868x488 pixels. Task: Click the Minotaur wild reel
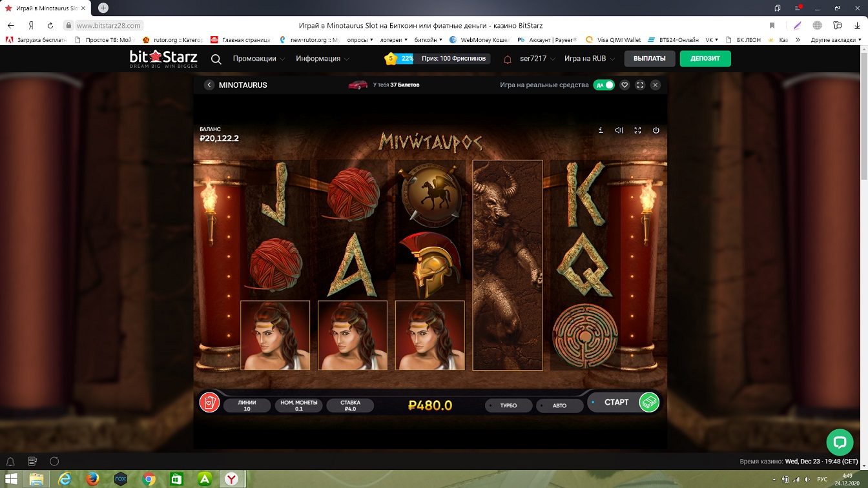point(508,265)
